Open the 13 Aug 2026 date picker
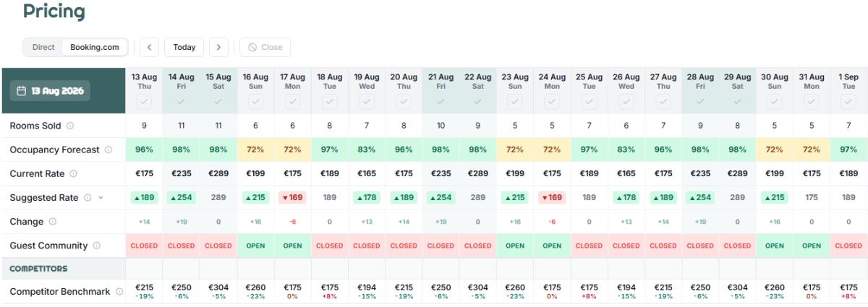This screenshot has height=307, width=868. point(50,91)
